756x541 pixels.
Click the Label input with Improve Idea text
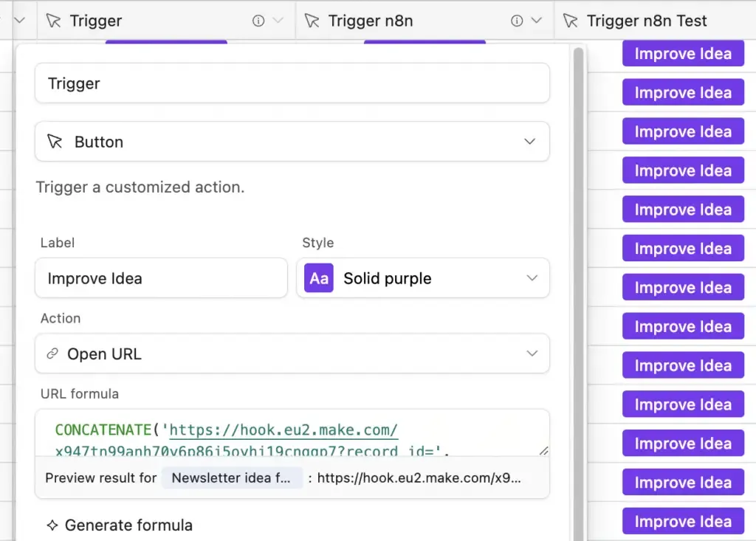coord(161,278)
